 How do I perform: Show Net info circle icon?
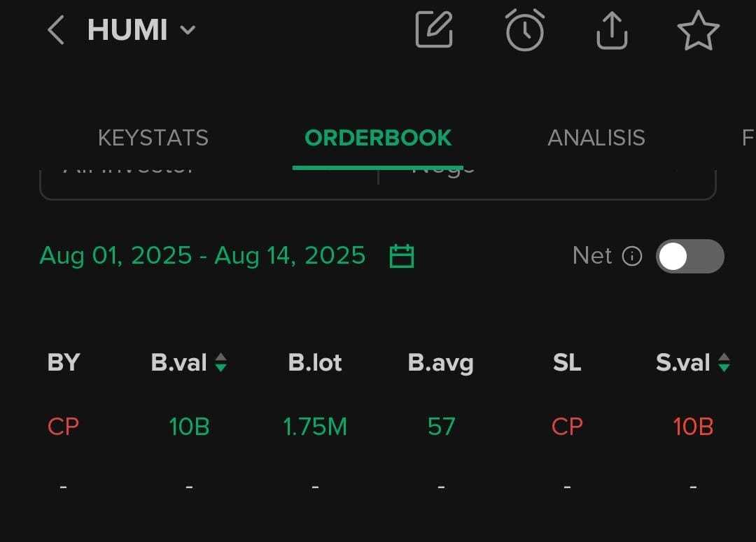[631, 256]
